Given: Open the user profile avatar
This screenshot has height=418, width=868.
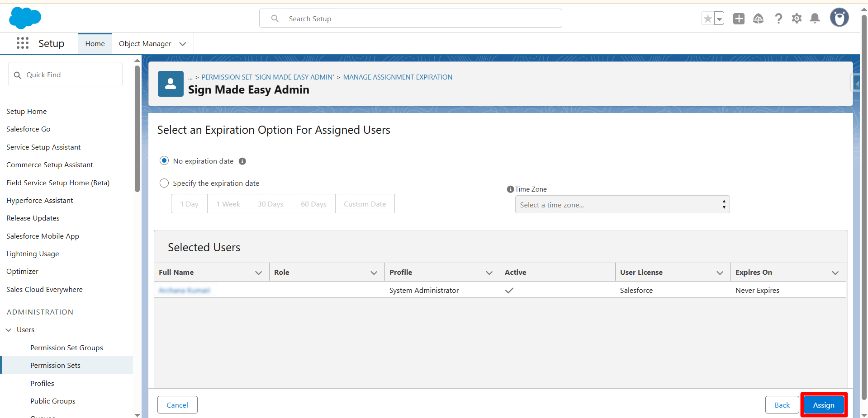Looking at the screenshot, I should (x=840, y=18).
